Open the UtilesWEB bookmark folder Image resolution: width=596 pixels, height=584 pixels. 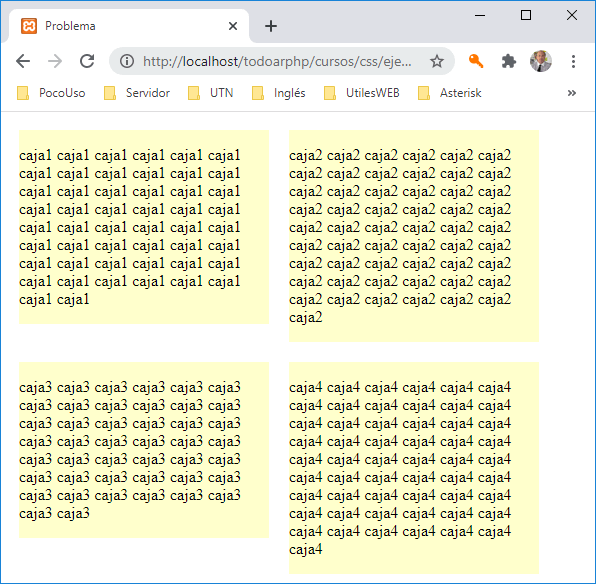(361, 93)
